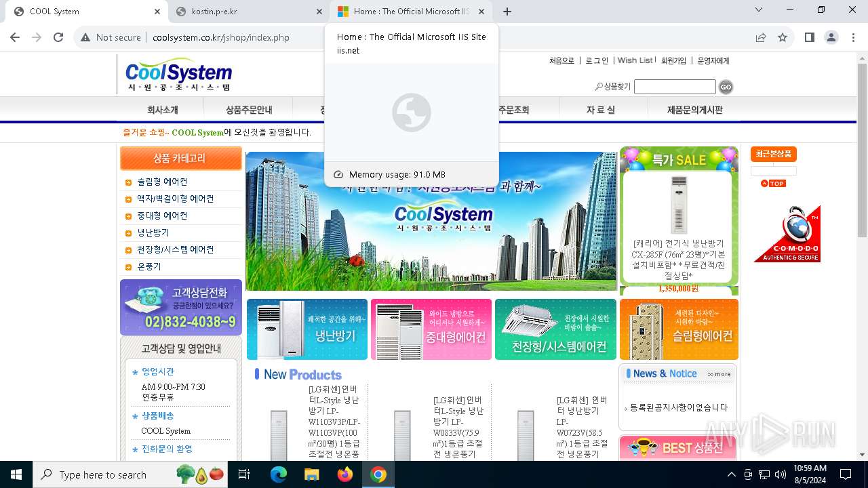This screenshot has width=868, height=488.
Task: Open the volume control in system tray
Action: coord(781,474)
